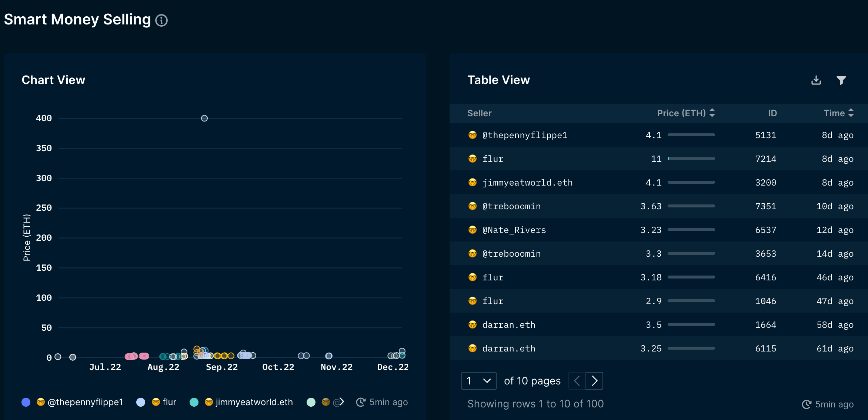
Task: Switch focus to Chart View panel
Action: point(54,80)
